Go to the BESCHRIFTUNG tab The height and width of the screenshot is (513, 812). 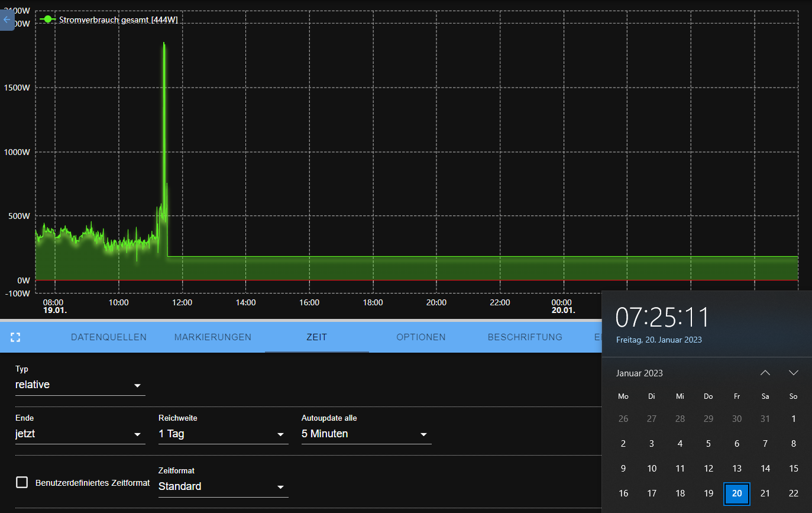(525, 337)
